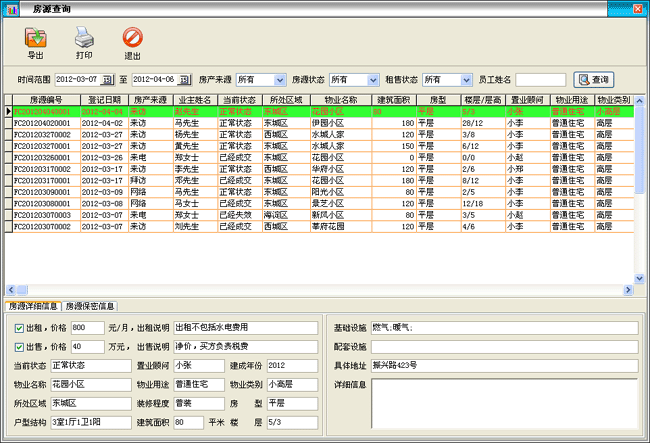Viewport: 650px width, 443px height.
Task: Sort by the 登记日期 column header
Action: click(x=103, y=100)
